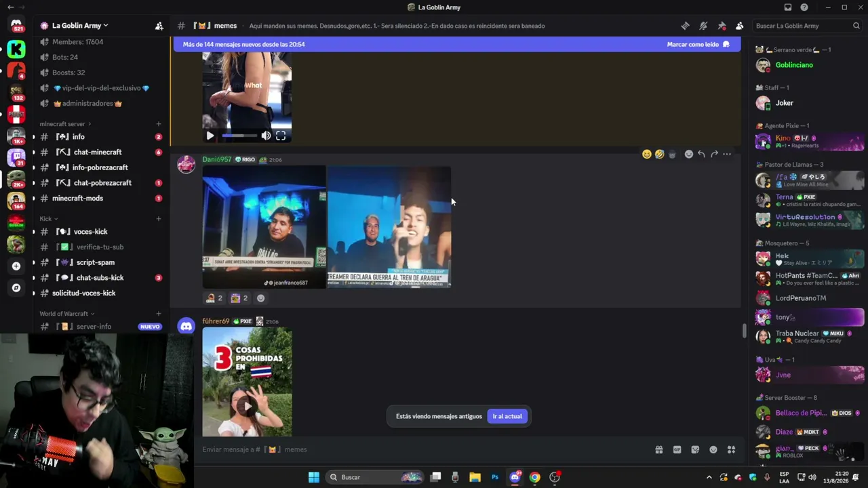This screenshot has height=488, width=868.
Task: Open Dani6957's username profile
Action: tap(217, 160)
